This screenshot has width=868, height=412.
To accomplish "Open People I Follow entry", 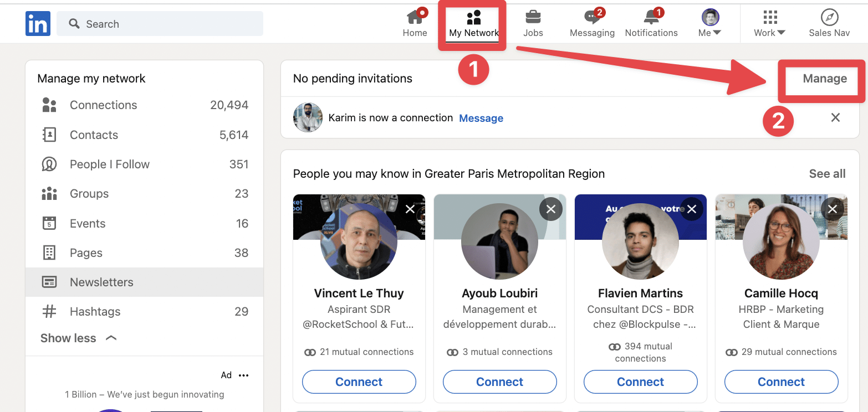I will coord(145,164).
